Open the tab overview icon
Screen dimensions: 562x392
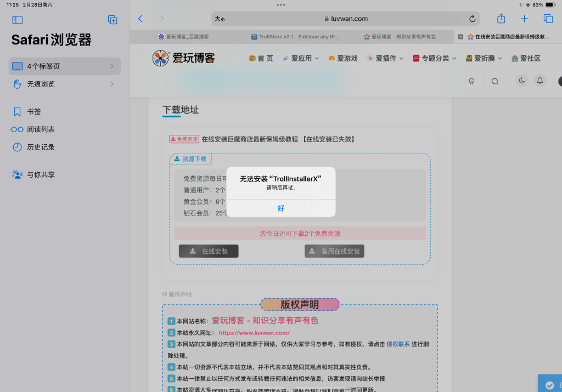click(547, 18)
